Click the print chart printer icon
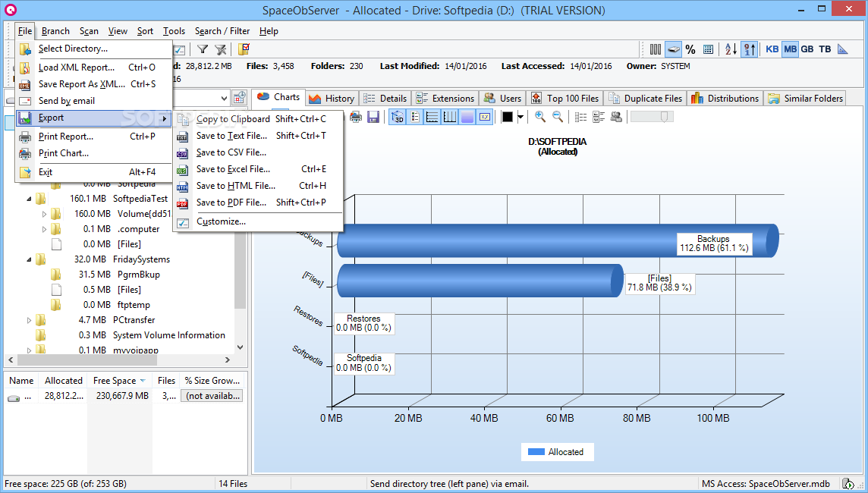 (x=356, y=117)
